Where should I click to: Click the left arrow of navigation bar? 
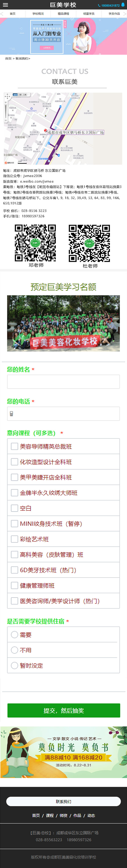[x=2, y=14]
